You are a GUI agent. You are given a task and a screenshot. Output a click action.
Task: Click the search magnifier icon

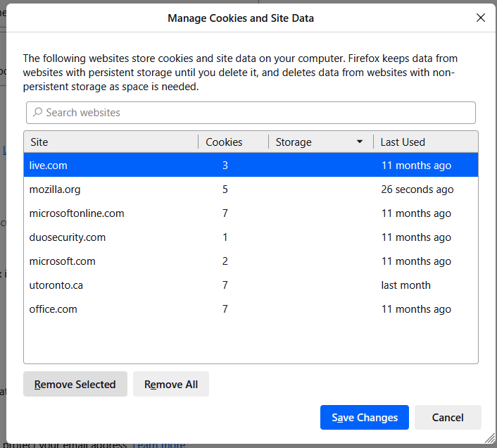tap(38, 113)
